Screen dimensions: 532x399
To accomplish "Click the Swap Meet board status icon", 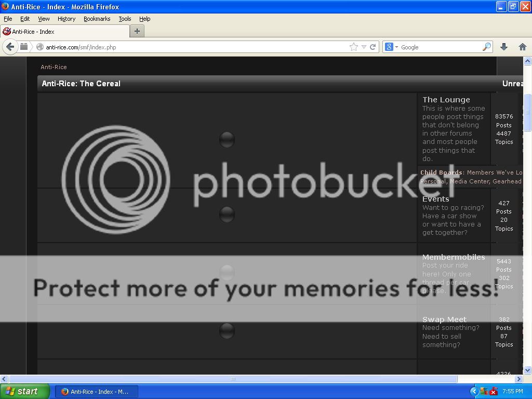I will pos(227,331).
